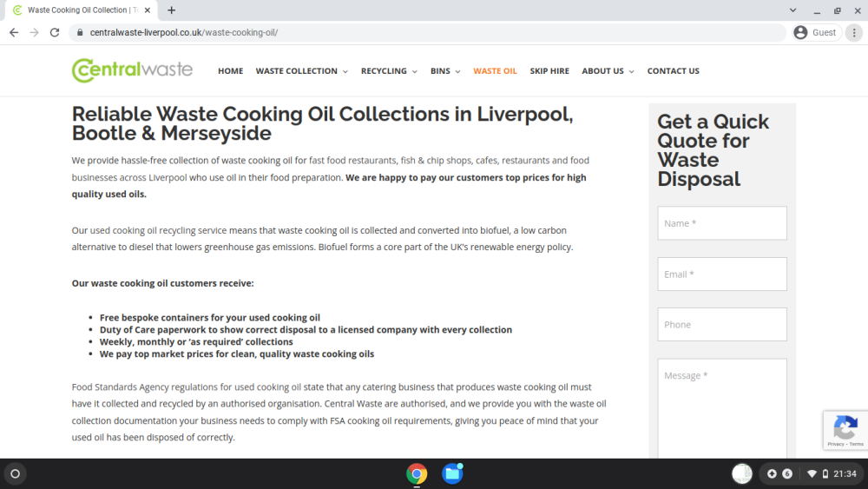Open the clock showing 21:34
868x489 pixels.
[845, 474]
